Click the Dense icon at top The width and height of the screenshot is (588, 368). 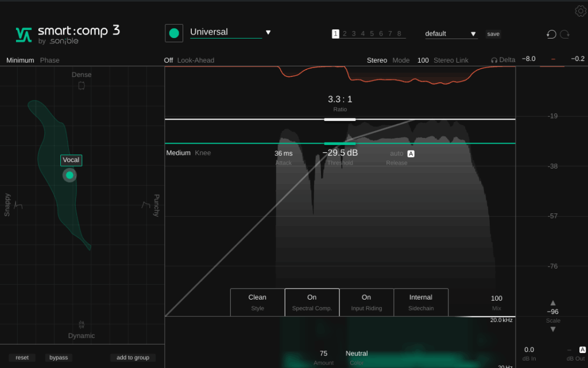(82, 86)
